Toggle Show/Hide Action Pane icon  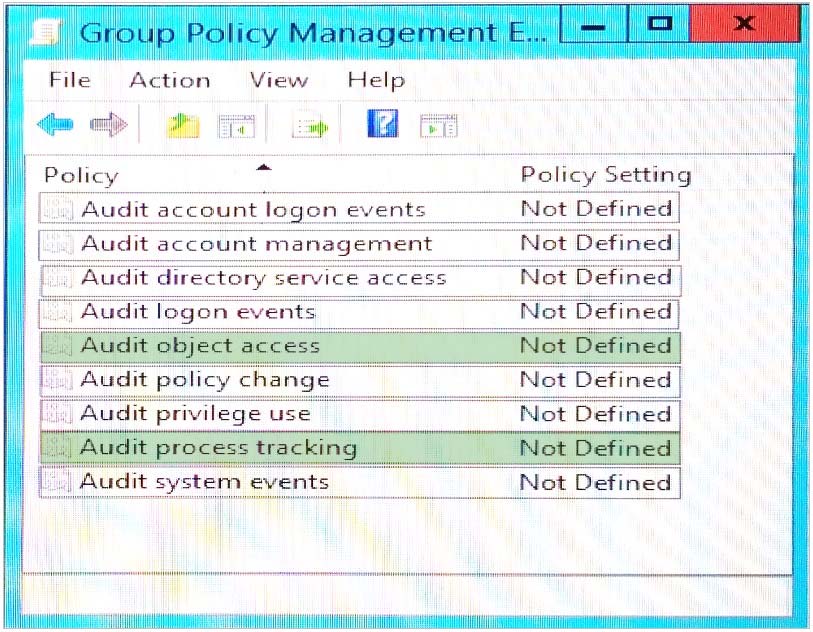pyautogui.click(x=439, y=126)
